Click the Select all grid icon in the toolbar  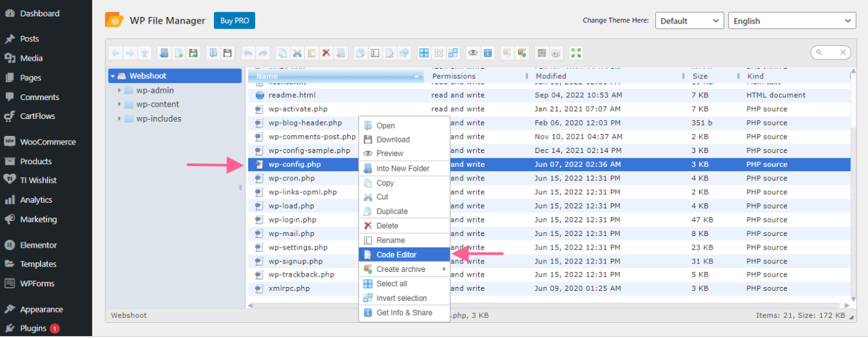(x=424, y=53)
